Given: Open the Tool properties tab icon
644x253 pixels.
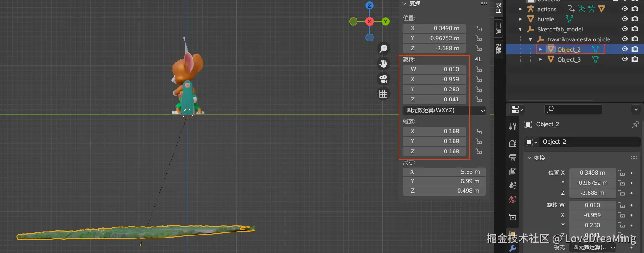Looking at the screenshot, I should tap(513, 126).
